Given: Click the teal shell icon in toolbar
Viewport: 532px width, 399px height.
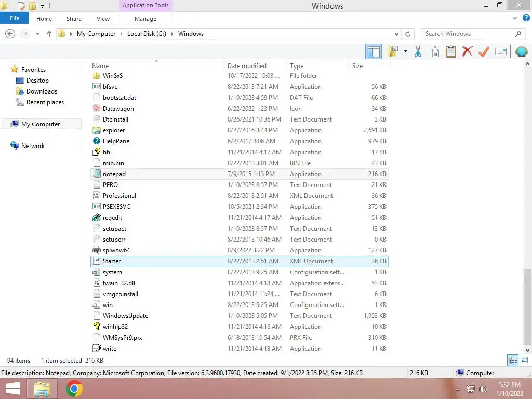Looking at the screenshot, I should click(x=521, y=51).
